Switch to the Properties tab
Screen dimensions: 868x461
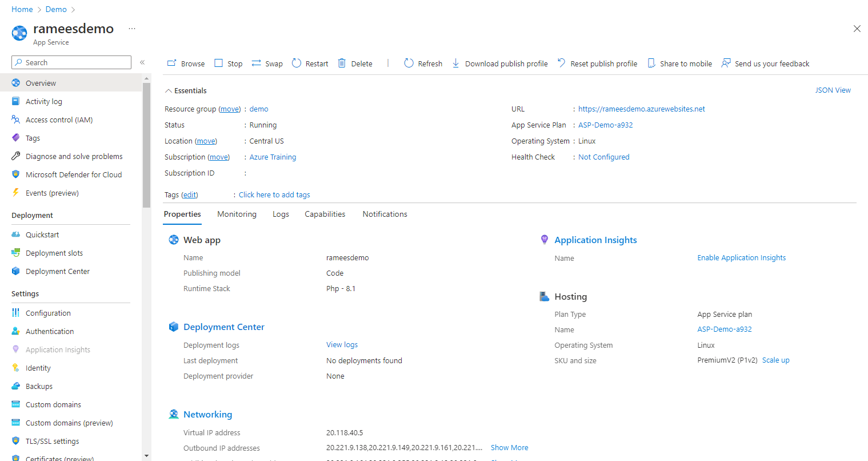click(x=182, y=214)
